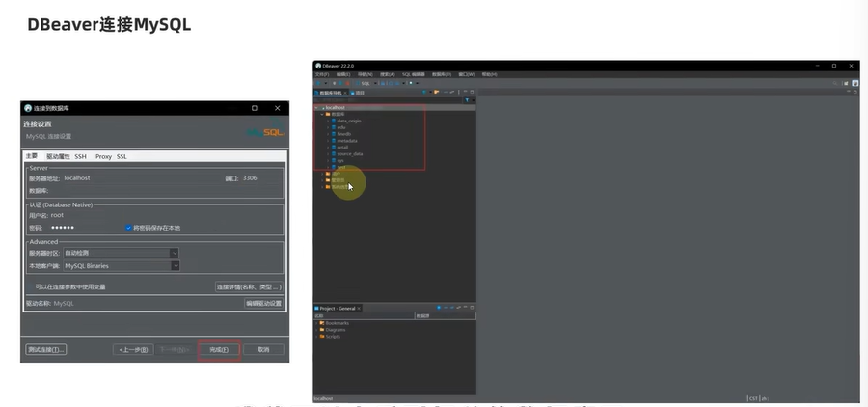Select the Scripts folder in project panel
This screenshot has width=868, height=407.
pyautogui.click(x=333, y=337)
